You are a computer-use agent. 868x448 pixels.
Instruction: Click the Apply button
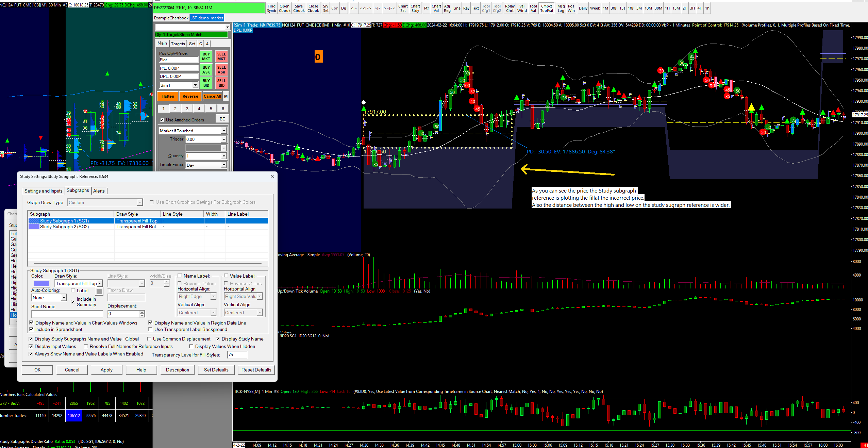(106, 370)
